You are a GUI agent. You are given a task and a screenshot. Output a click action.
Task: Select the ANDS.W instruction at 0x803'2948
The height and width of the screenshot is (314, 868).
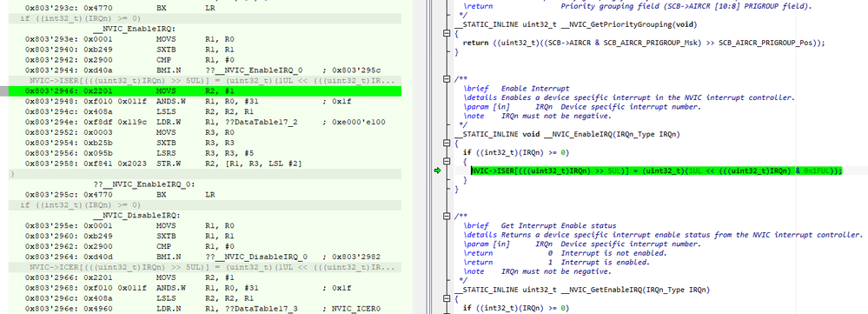[205, 102]
